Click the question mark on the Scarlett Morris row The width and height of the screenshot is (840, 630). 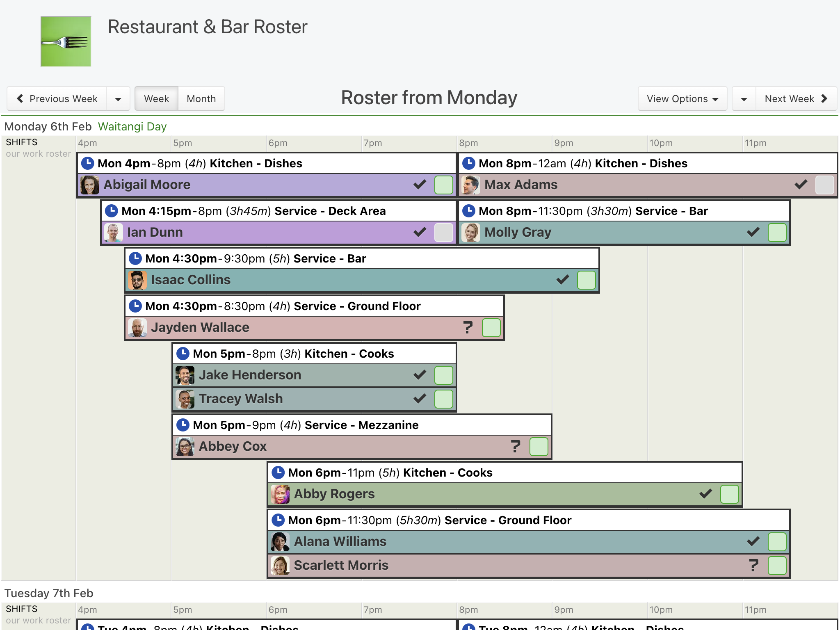[x=753, y=565]
